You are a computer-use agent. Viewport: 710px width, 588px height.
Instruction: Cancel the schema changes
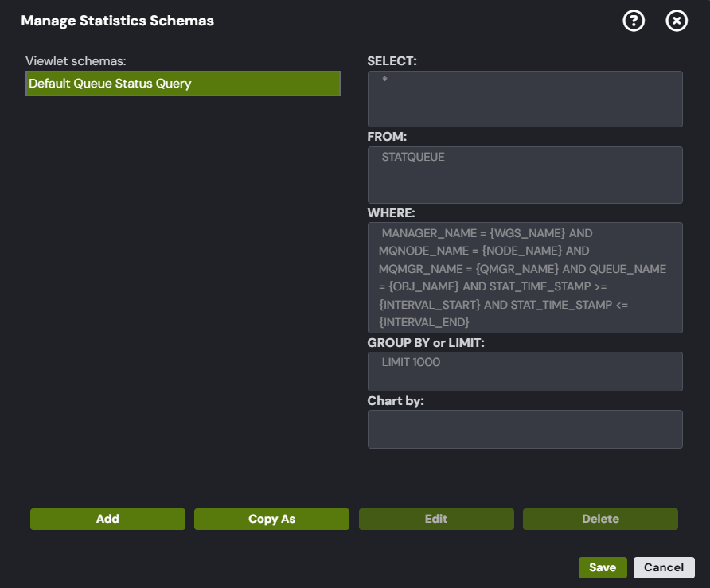tap(664, 567)
